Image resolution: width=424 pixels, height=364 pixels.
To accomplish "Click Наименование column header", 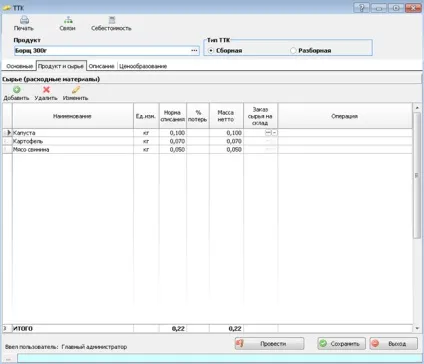I will pyautogui.click(x=73, y=116).
